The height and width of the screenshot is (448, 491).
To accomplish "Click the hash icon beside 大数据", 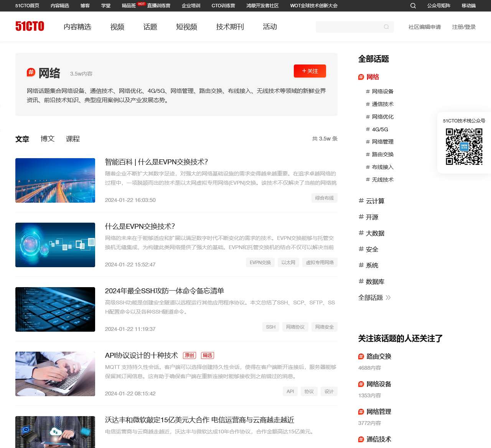I will [x=361, y=233].
